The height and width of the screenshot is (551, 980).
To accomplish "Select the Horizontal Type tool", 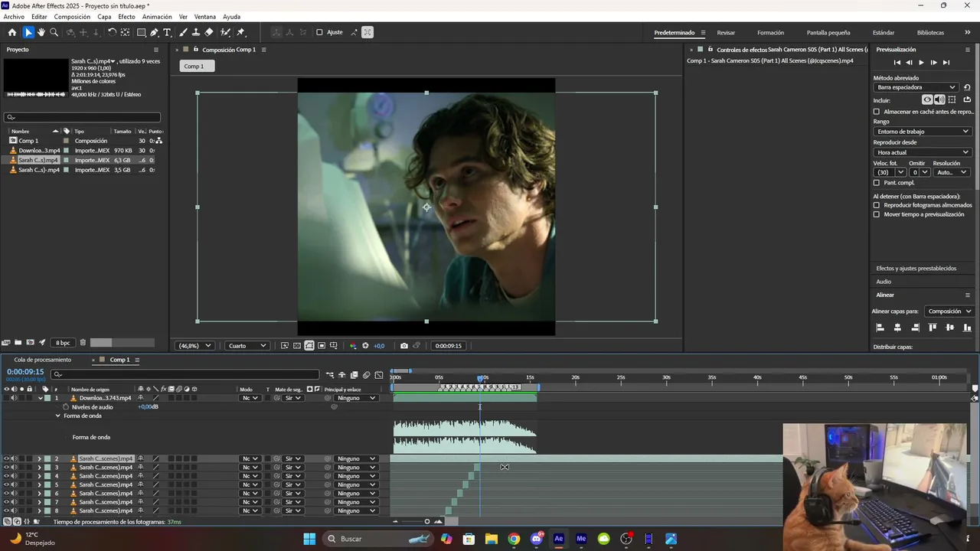I will [167, 32].
